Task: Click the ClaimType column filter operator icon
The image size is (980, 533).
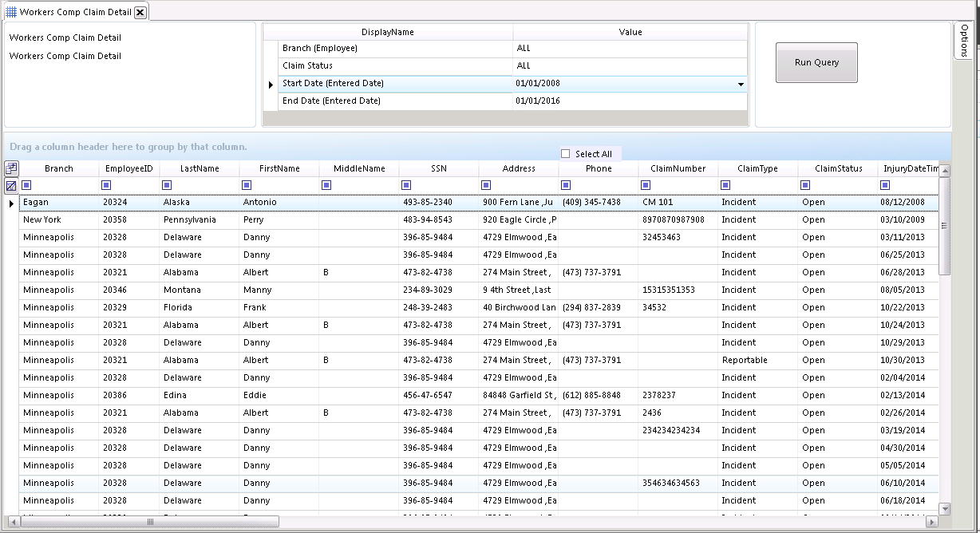Action: point(726,185)
